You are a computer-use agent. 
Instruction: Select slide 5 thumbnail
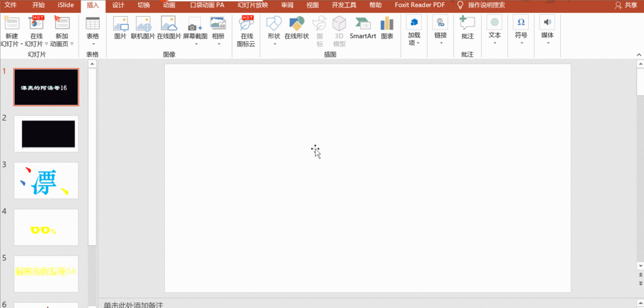46,274
